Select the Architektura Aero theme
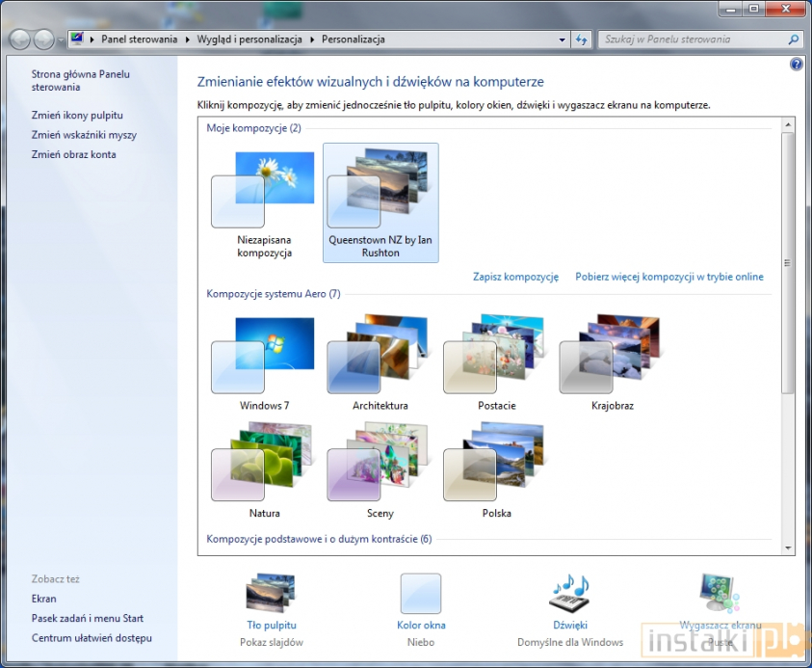This screenshot has height=668, width=812. point(380,357)
